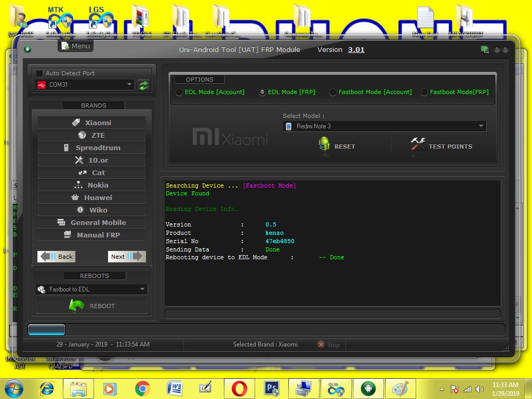532x399 pixels.
Task: Expand the Redmi Note 3 model dropdown
Action: click(x=384, y=126)
